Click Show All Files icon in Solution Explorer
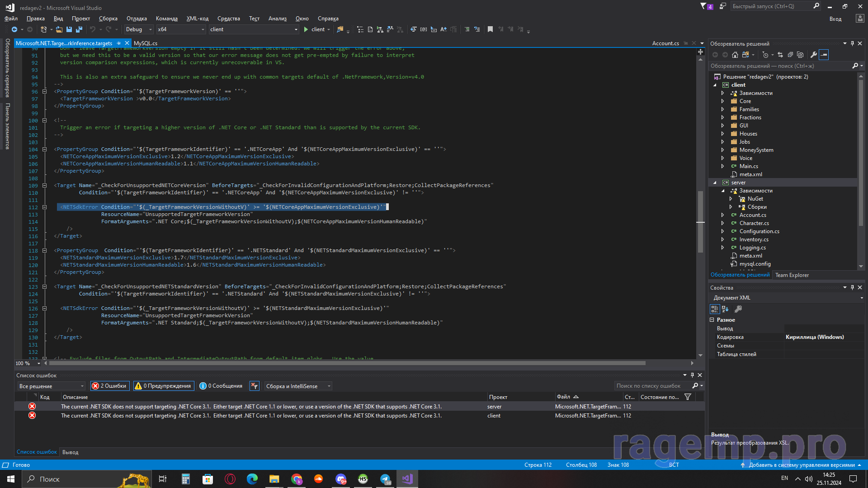This screenshot has width=868, height=488. (x=800, y=55)
